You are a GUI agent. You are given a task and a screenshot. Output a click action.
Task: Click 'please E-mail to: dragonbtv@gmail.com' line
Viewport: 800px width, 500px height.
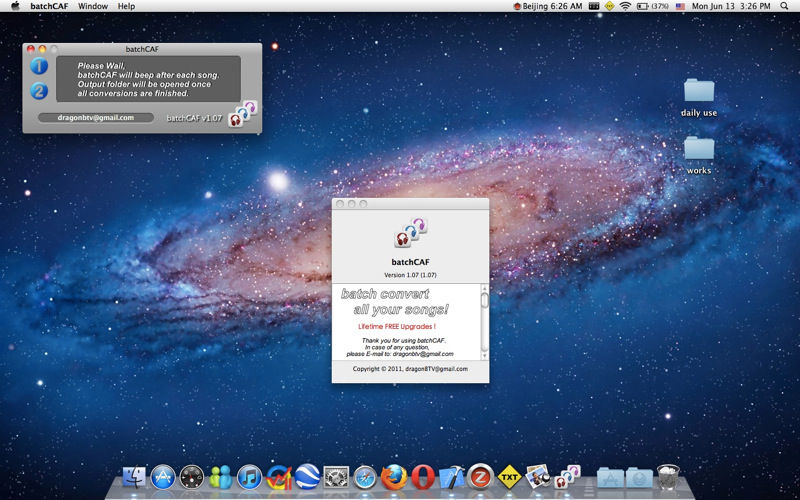tap(400, 354)
